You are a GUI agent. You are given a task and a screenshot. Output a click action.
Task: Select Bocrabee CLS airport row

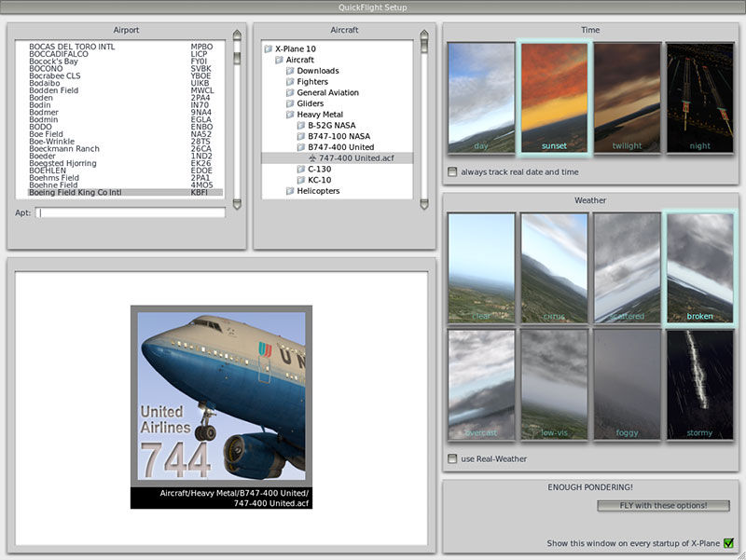(x=126, y=76)
